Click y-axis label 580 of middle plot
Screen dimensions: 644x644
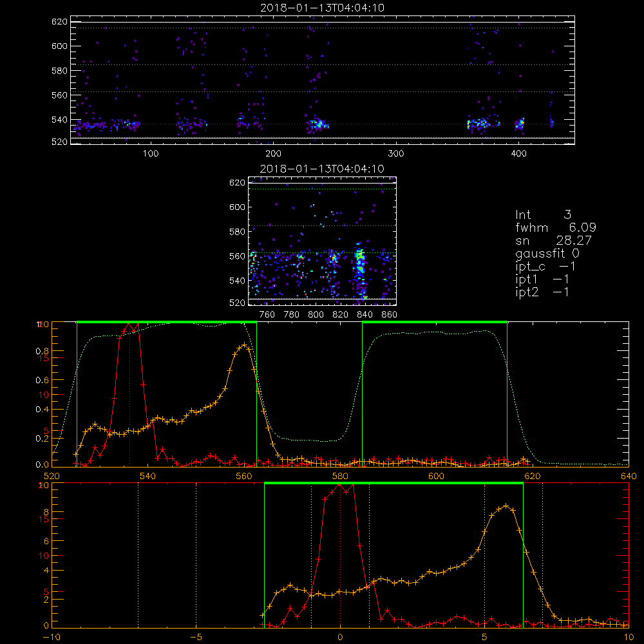(237, 232)
